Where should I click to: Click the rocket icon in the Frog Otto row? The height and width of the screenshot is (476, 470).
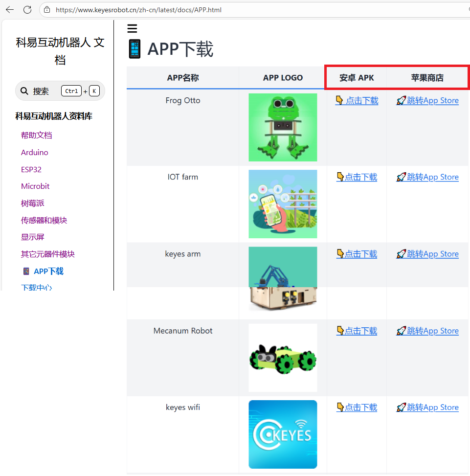[401, 100]
